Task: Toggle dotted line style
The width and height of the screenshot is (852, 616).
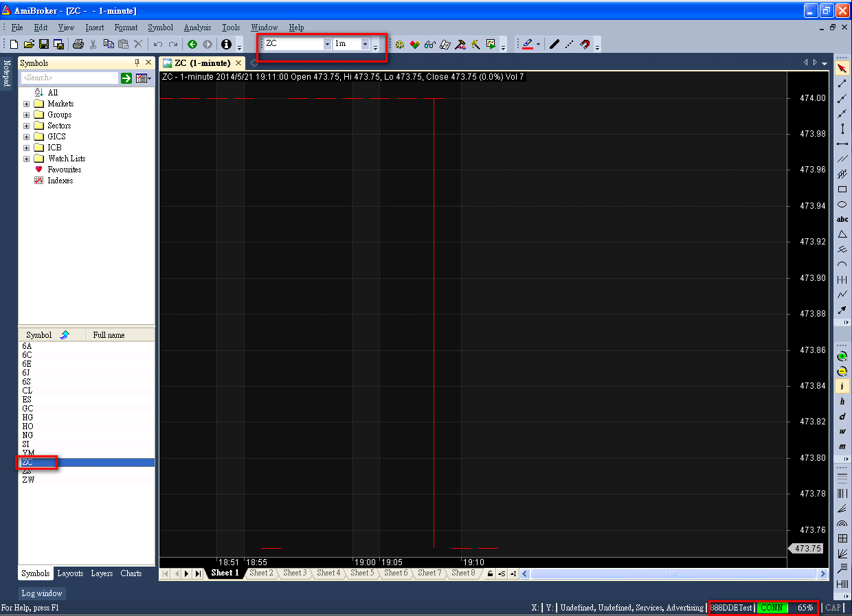Action: [570, 44]
